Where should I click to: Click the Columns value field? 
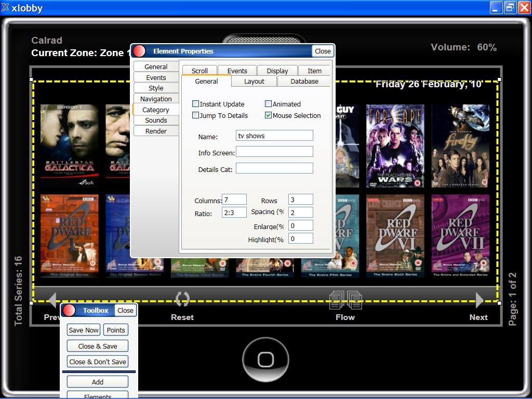234,199
